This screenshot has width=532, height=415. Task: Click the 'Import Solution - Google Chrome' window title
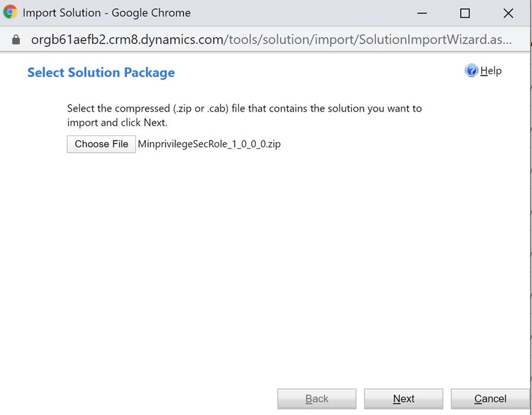(106, 12)
